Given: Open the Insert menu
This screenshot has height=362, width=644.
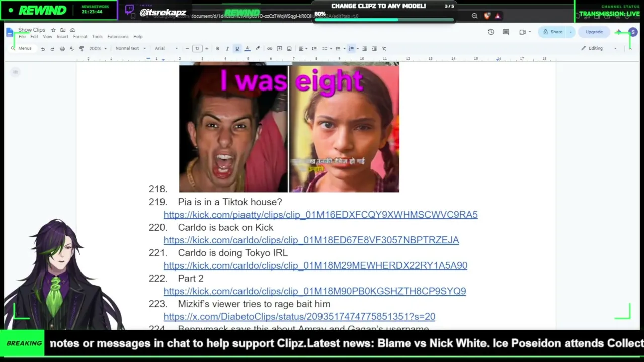Looking at the screenshot, I should (x=62, y=37).
